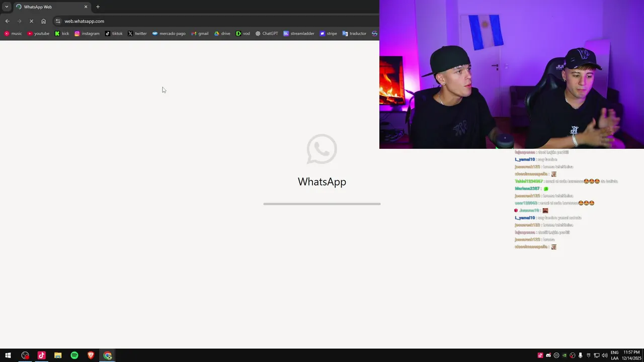Open microphone tray icon
The width and height of the screenshot is (644, 362).
click(x=580, y=355)
